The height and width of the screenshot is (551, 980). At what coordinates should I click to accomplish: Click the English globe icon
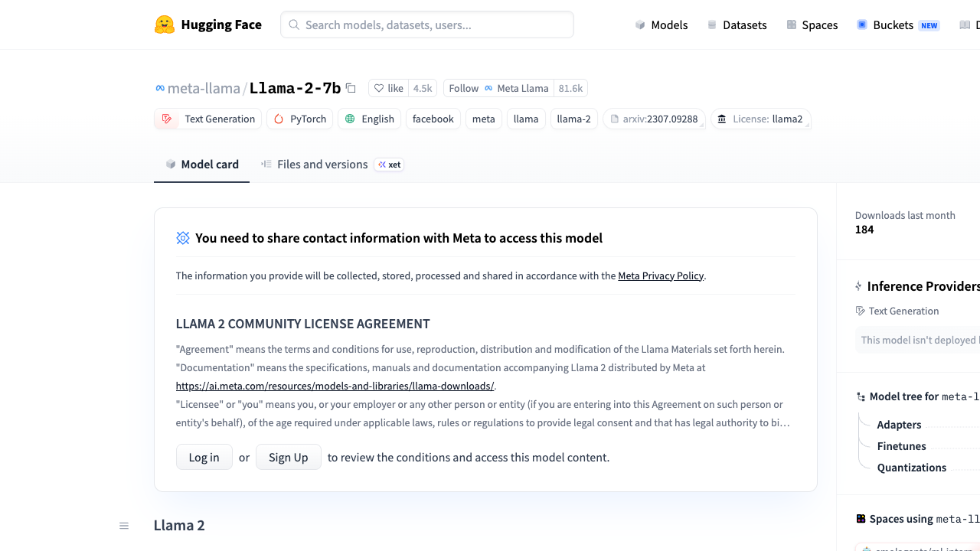pyautogui.click(x=350, y=119)
